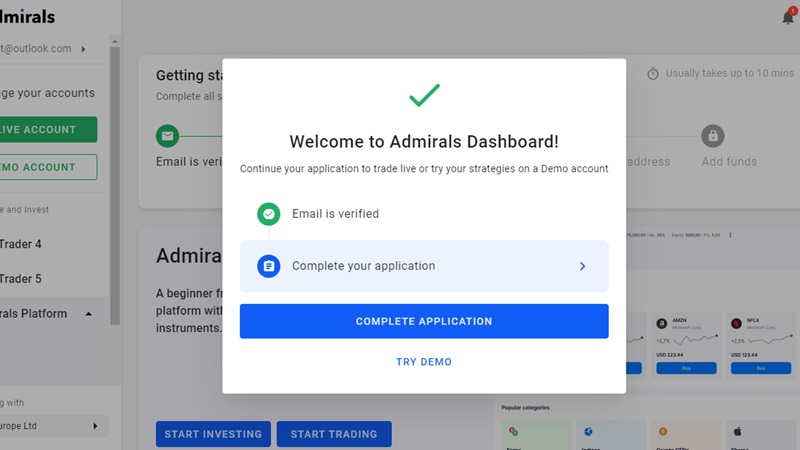Viewport: 800px width, 450px height.
Task: Click the START INVESTING button
Action: [213, 434]
